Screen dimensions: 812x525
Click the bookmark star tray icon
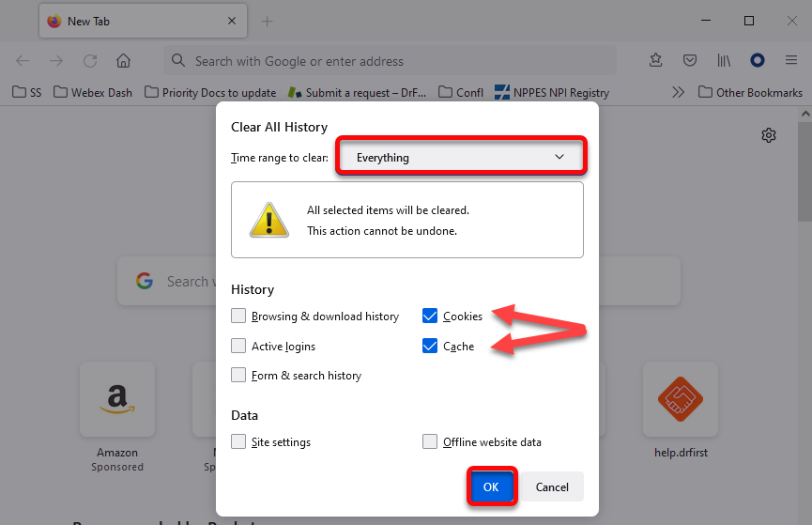tap(656, 61)
